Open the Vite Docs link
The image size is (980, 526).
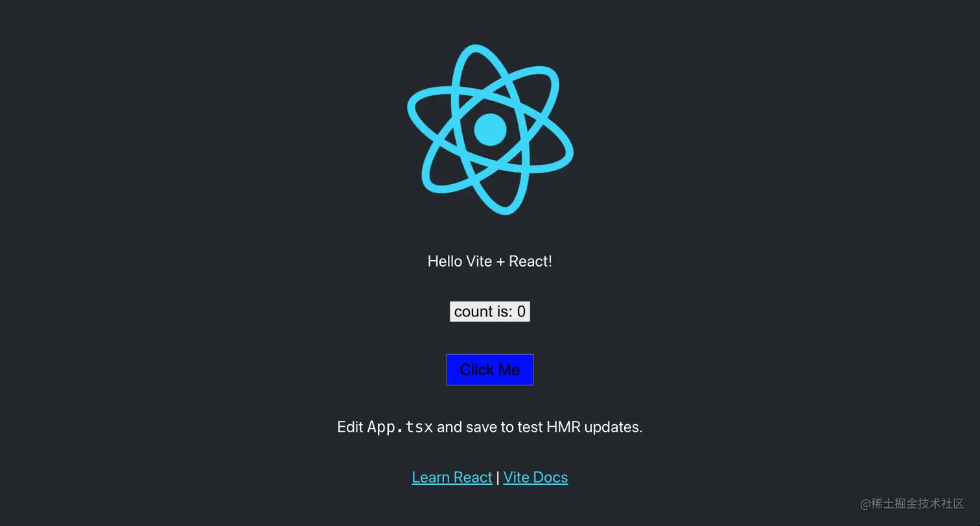point(535,477)
